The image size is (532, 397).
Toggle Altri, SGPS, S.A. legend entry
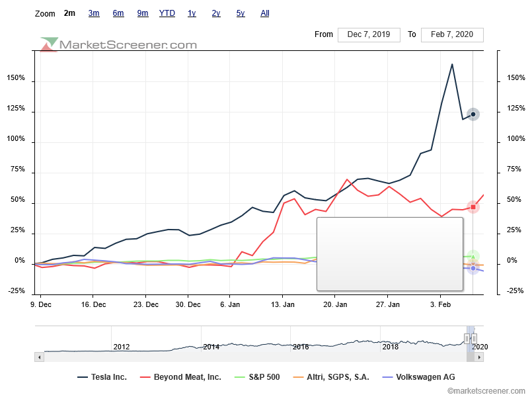pyautogui.click(x=331, y=377)
